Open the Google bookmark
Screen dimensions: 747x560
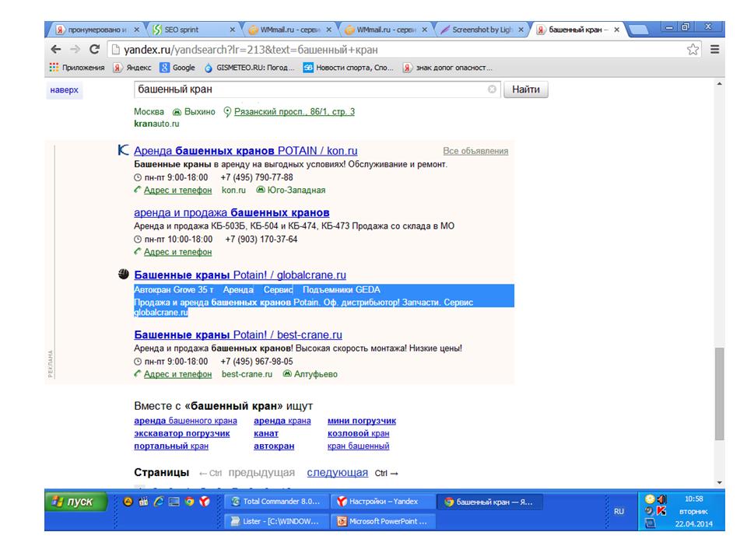tap(177, 68)
